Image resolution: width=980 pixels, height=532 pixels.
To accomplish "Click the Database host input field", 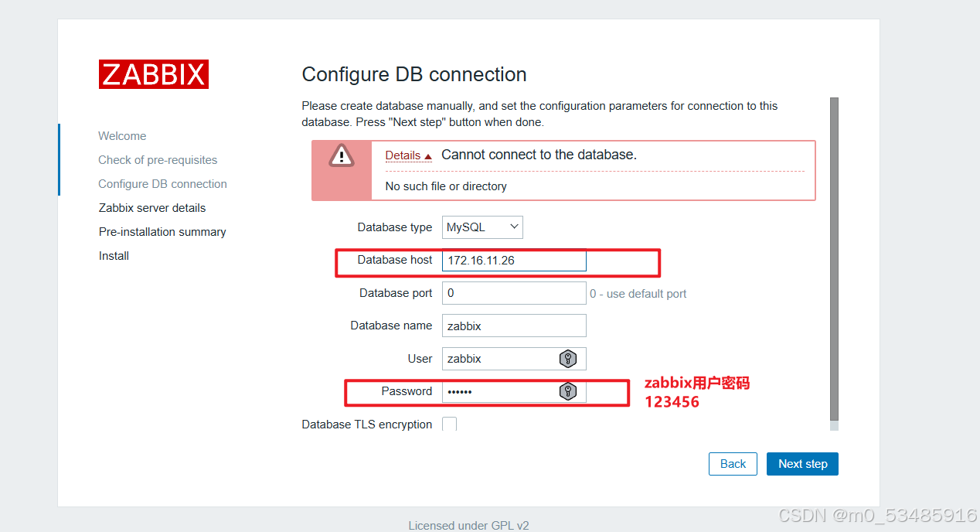I will 513,260.
